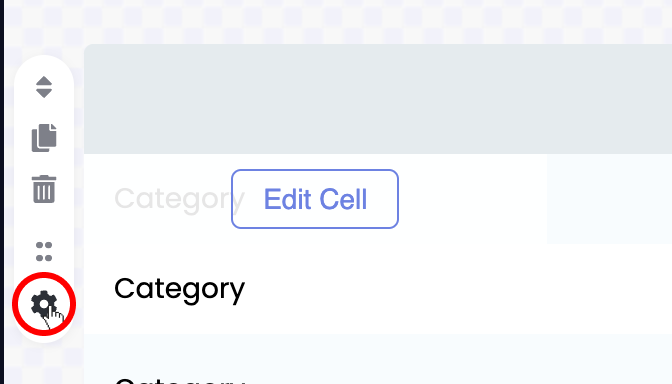The width and height of the screenshot is (672, 384).
Task: Open table settings with the gear icon
Action: [x=44, y=304]
